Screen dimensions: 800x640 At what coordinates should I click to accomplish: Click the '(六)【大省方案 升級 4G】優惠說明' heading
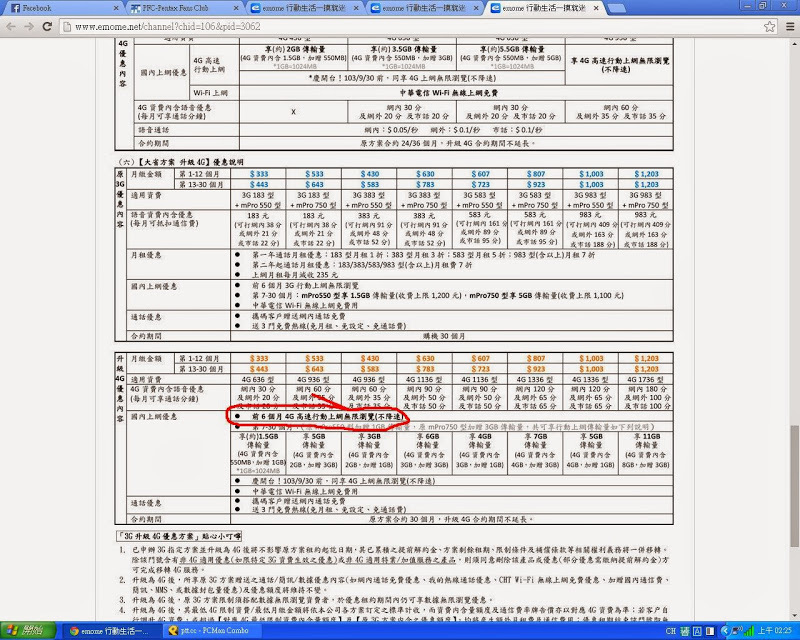(181, 162)
